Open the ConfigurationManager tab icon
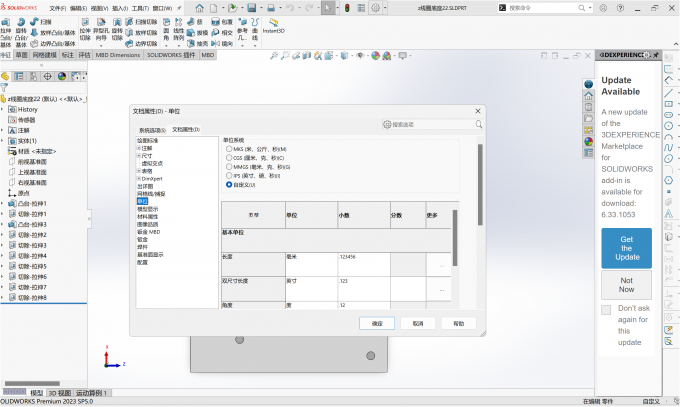 [x=33, y=77]
